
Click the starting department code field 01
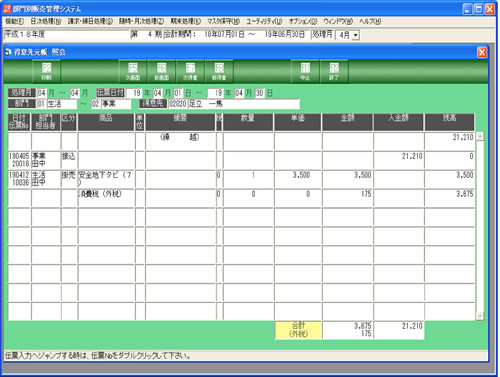click(41, 104)
